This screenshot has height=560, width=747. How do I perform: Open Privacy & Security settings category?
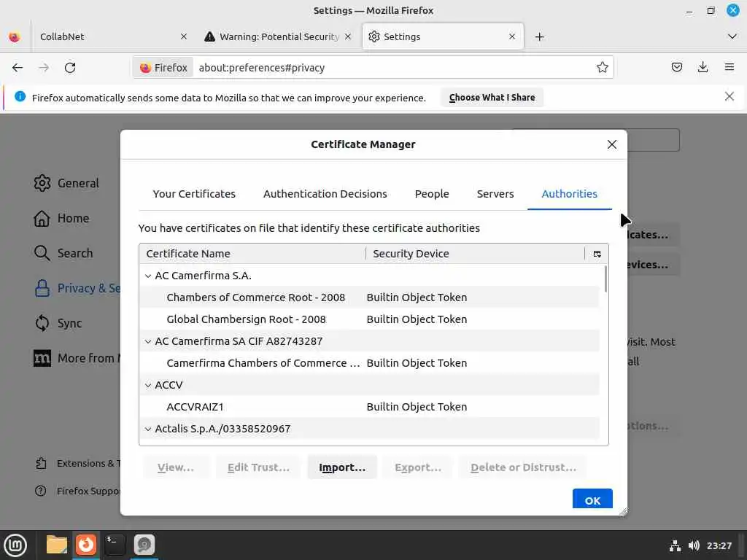77,288
